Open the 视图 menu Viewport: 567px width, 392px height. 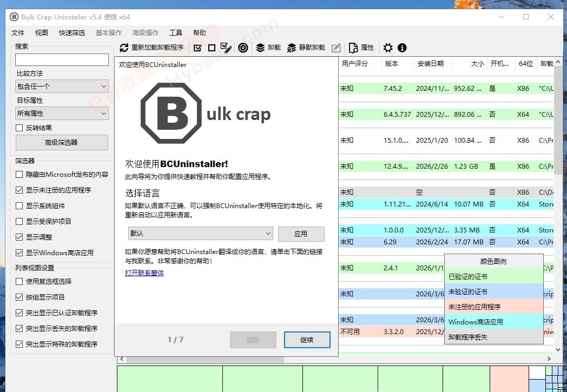pyautogui.click(x=42, y=32)
